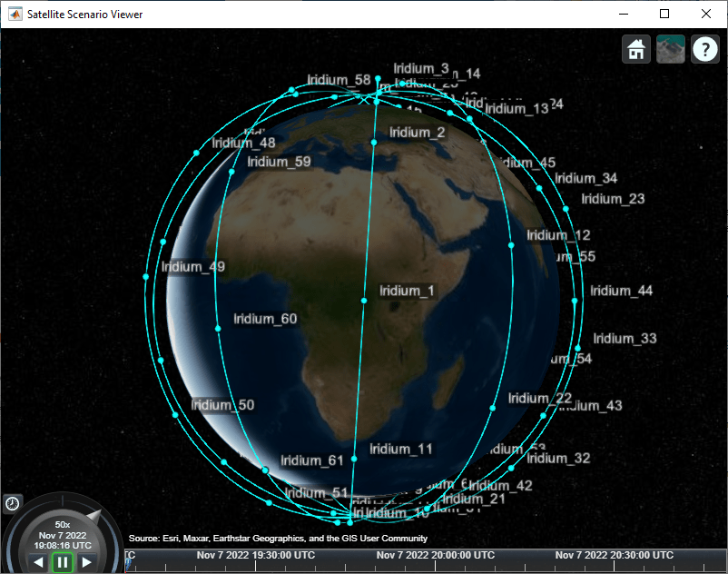The image size is (728, 574).
Task: Play the animation forward
Action: pyautogui.click(x=86, y=562)
